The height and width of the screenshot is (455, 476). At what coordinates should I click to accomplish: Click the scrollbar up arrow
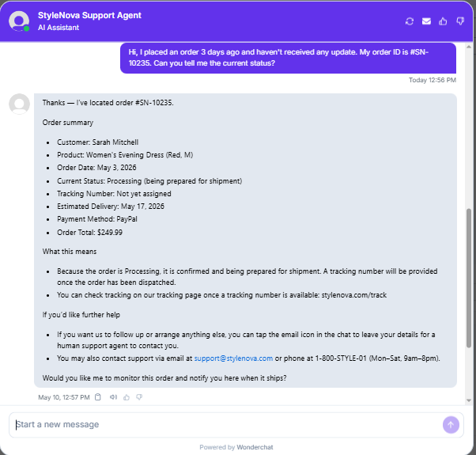pyautogui.click(x=469, y=47)
